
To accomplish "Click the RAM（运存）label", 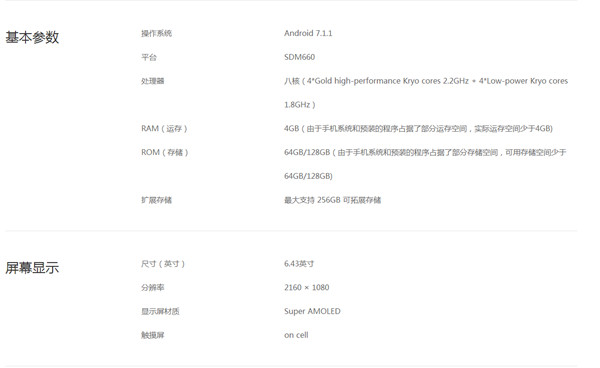I will point(164,129).
